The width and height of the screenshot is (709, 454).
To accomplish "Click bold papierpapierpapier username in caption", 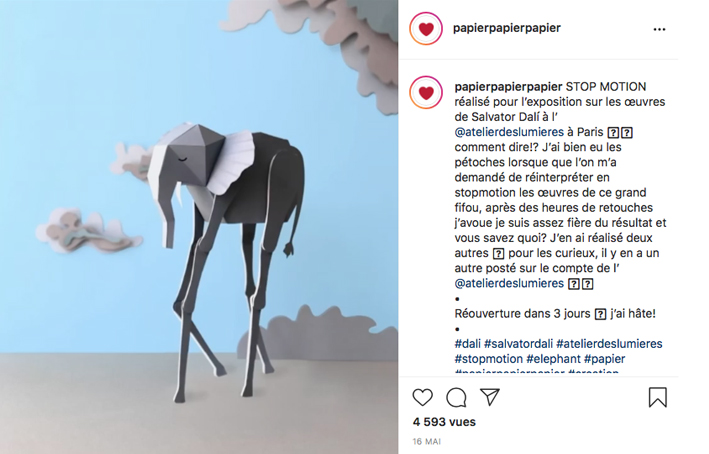I will click(x=508, y=87).
